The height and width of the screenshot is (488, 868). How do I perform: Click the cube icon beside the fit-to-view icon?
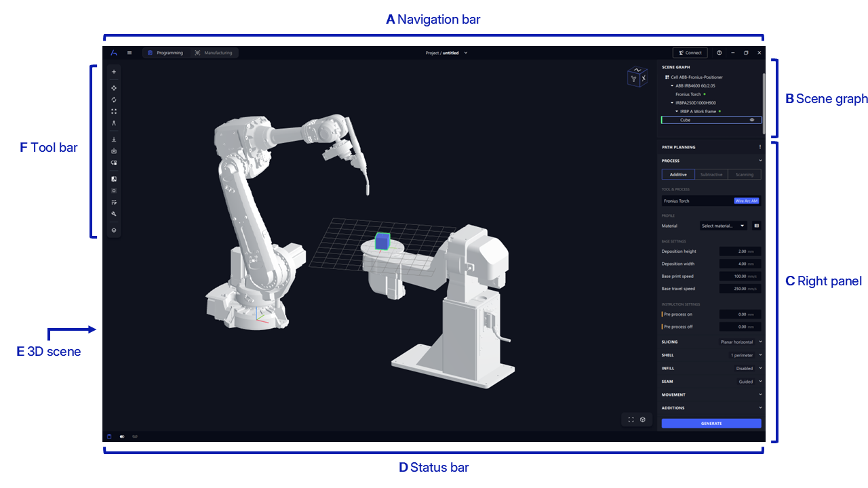(642, 420)
